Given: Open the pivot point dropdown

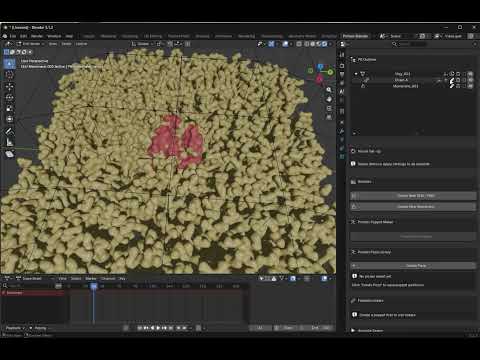Looking at the screenshot, I should point(159,44).
